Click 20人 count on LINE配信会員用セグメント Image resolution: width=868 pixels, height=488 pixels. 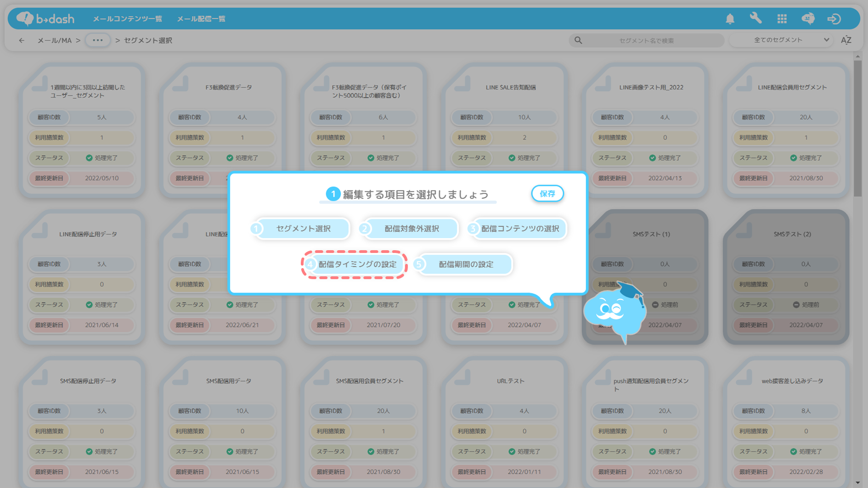click(806, 118)
